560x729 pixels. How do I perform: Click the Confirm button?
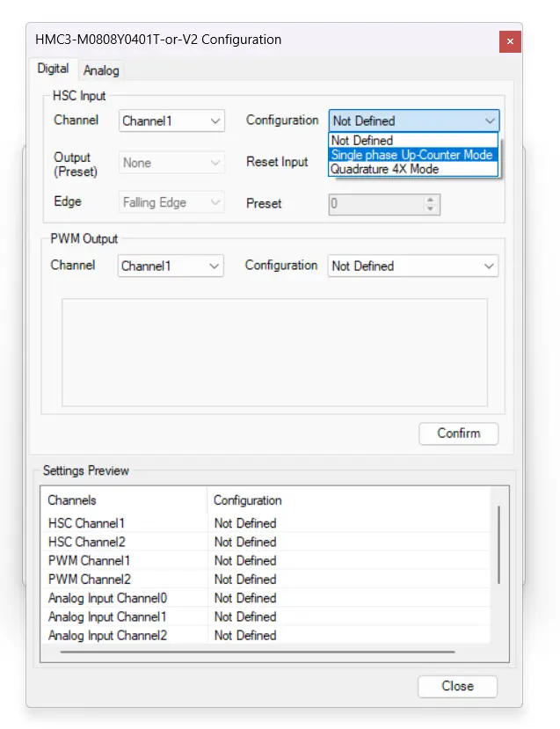(458, 434)
